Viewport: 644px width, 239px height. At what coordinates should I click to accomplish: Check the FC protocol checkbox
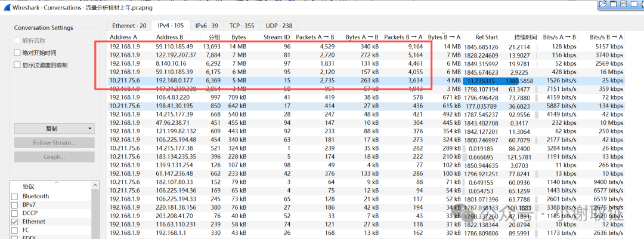[x=14, y=231]
